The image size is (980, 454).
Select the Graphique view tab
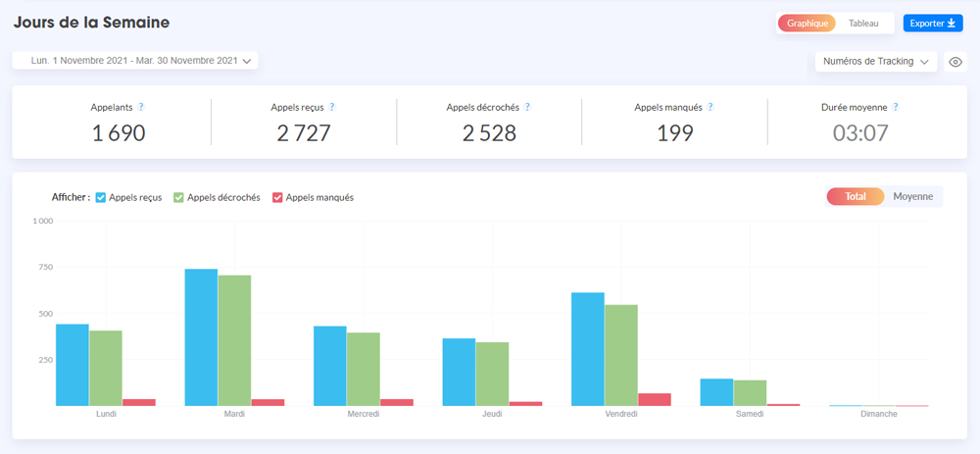[x=808, y=24]
